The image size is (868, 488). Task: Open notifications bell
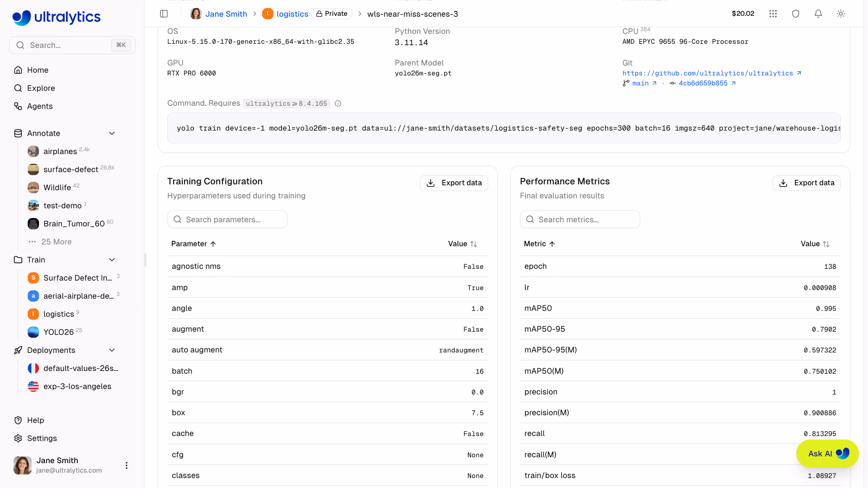818,14
